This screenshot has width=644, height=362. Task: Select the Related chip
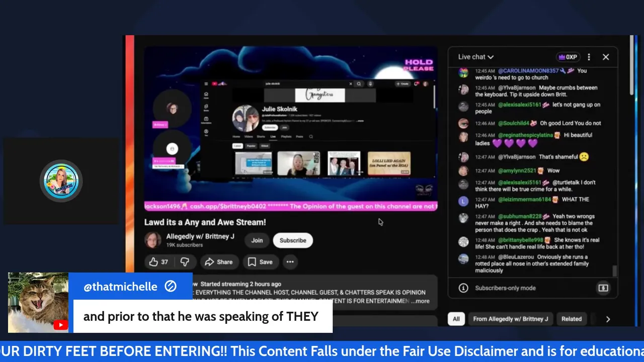pos(572,319)
